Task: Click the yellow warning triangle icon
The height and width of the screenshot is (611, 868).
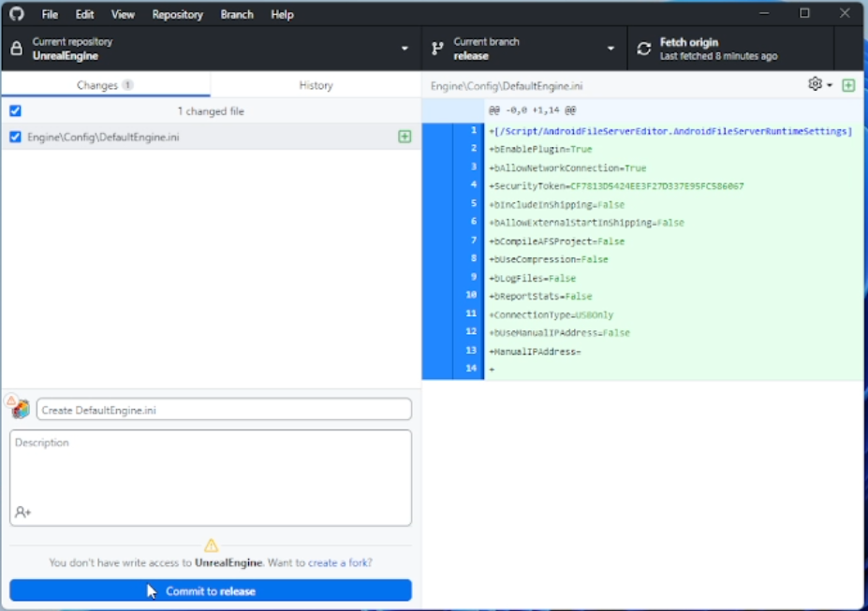Action: 211,546
